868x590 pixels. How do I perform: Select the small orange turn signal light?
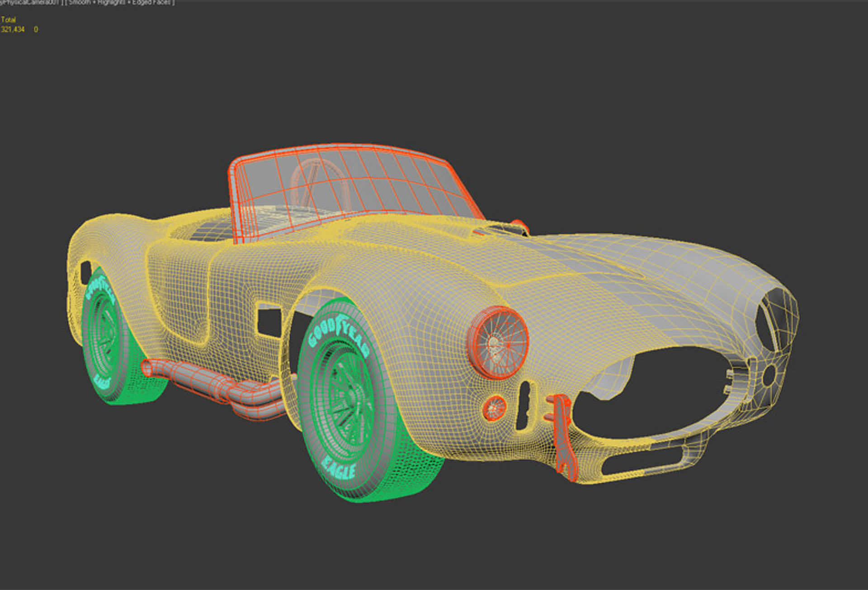(x=495, y=408)
